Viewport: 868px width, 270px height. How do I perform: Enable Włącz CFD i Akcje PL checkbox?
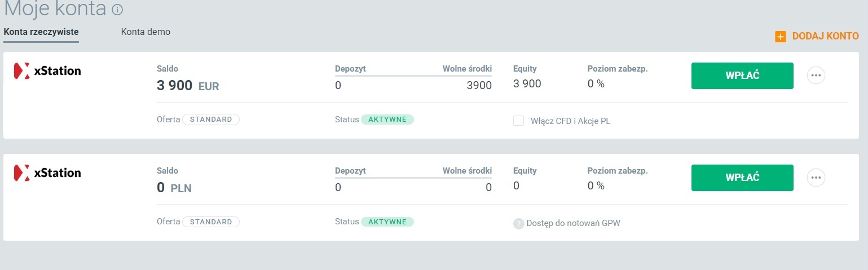[x=518, y=121]
